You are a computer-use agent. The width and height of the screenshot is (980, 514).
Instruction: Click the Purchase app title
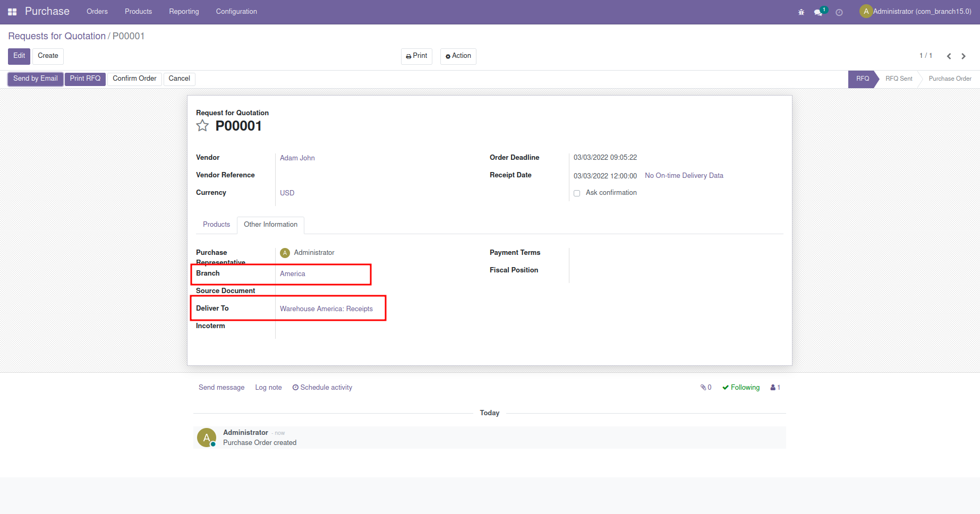[x=47, y=12]
